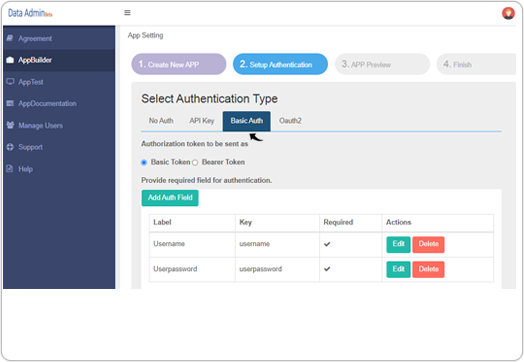Open the Oauth2 authentication tab
Screen dimensions: 524x362
(x=290, y=121)
